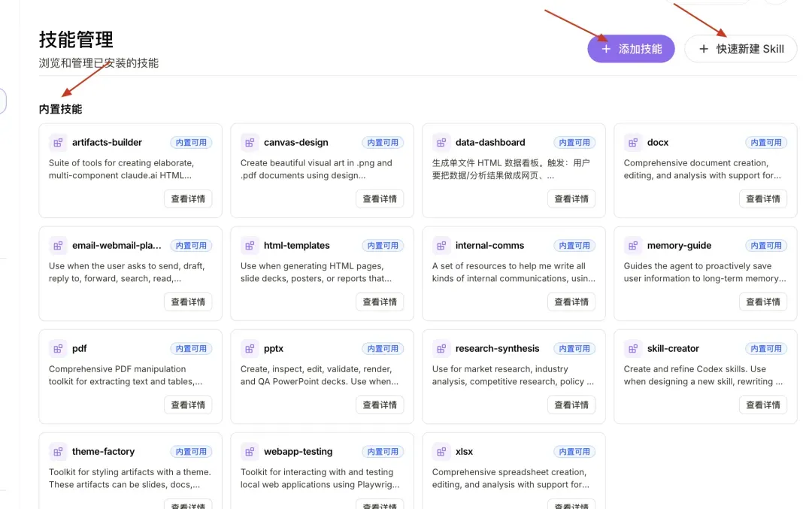The image size is (812, 509).
Task: Select the canvas-design title text
Action: [x=295, y=142]
